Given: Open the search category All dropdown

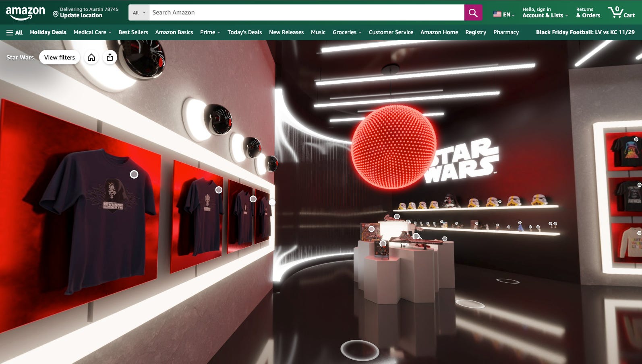Looking at the screenshot, I should tap(139, 12).
